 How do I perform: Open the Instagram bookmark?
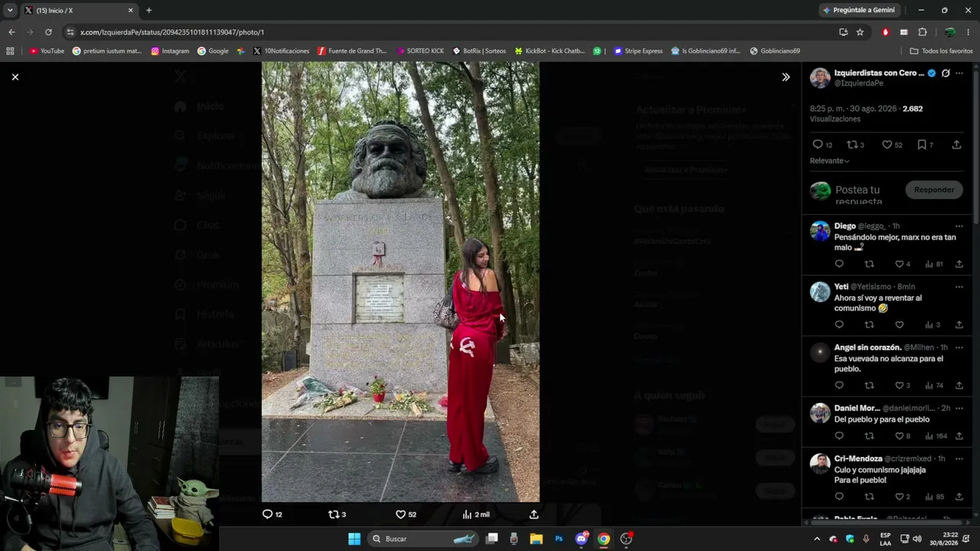pyautogui.click(x=170, y=51)
